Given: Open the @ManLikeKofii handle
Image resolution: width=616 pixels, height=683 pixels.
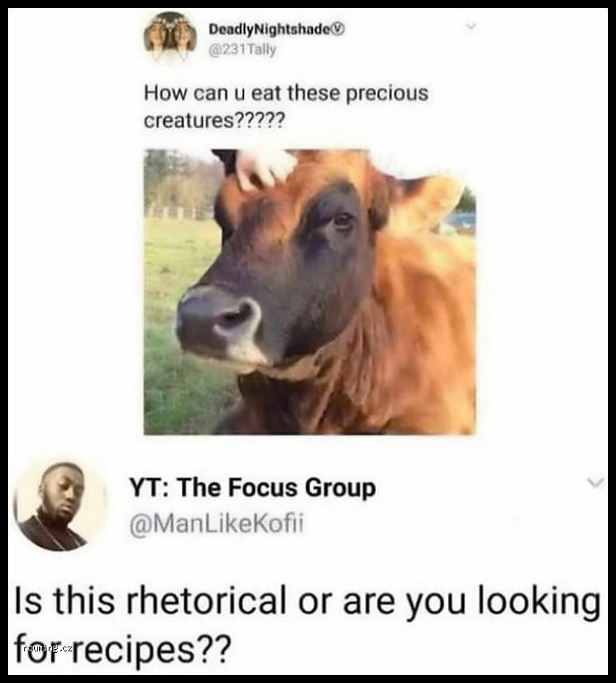Looking at the screenshot, I should 216,523.
